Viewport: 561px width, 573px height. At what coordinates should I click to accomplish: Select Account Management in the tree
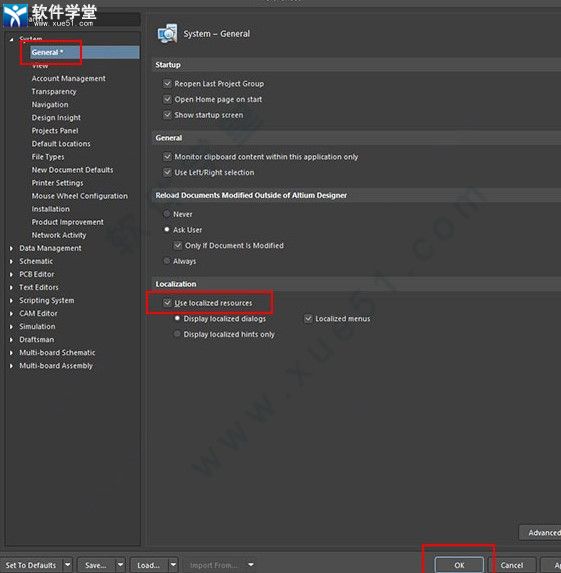click(x=68, y=79)
